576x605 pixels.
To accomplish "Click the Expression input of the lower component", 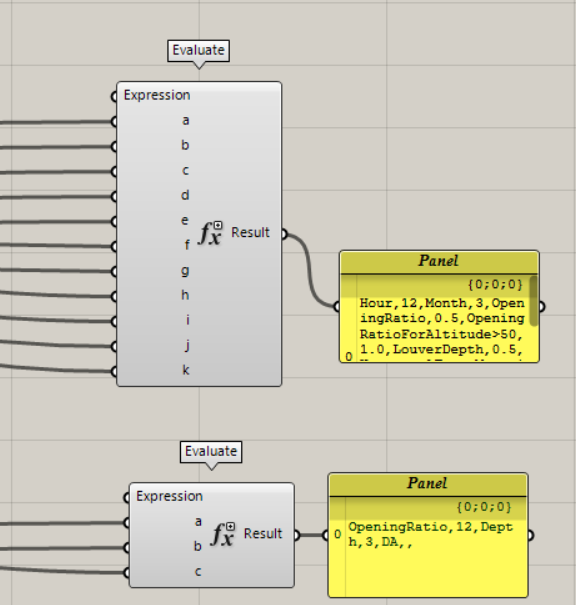I will click(x=169, y=496).
